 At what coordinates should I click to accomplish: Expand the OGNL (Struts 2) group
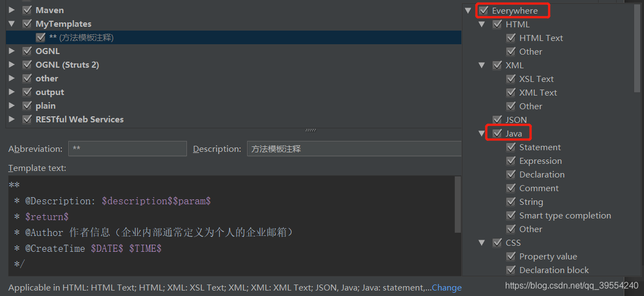click(x=11, y=64)
